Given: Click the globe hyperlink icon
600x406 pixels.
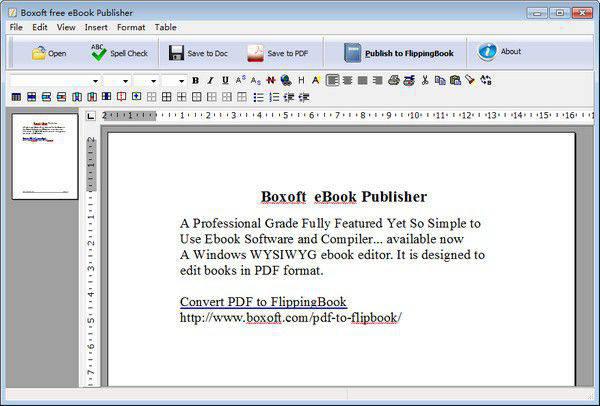Looking at the screenshot, I should (286, 80).
